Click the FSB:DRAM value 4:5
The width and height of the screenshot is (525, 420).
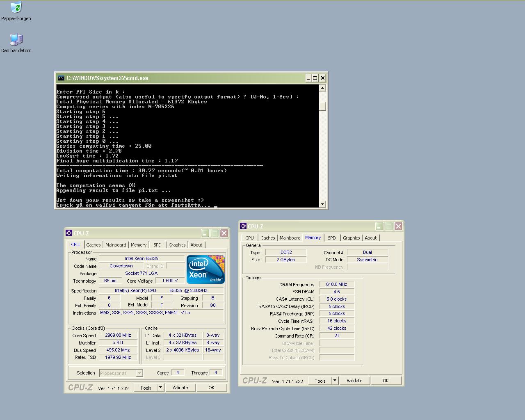337,292
